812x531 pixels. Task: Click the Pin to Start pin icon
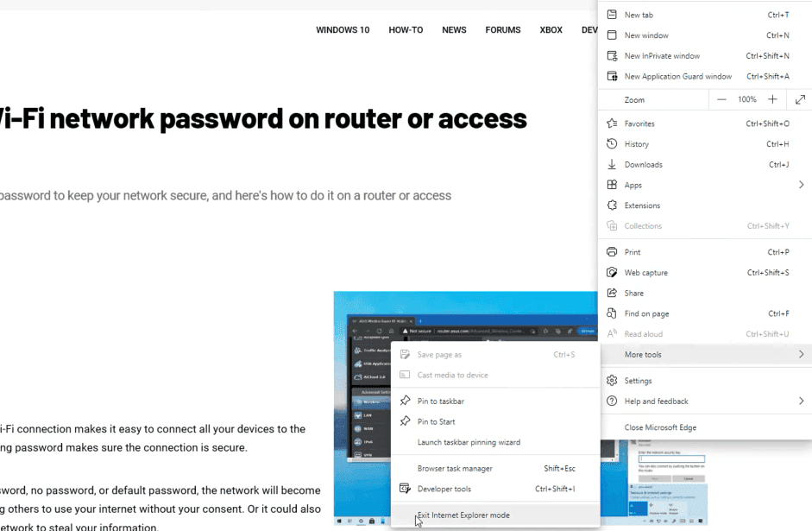tap(405, 421)
